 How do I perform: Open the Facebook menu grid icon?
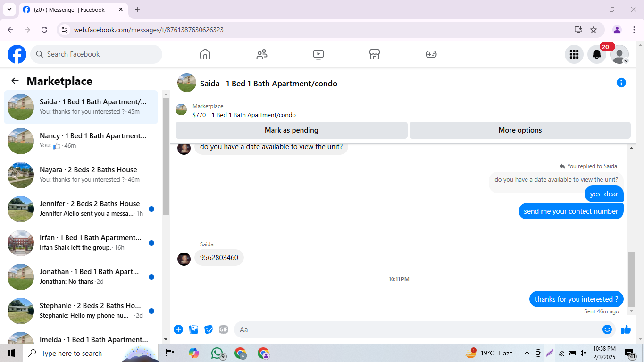pos(574,54)
